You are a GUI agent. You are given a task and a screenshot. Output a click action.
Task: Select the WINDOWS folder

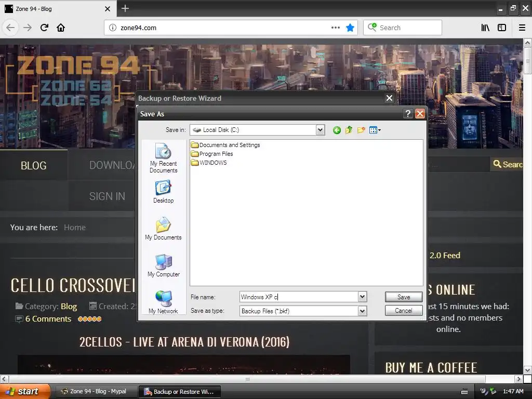click(x=209, y=163)
